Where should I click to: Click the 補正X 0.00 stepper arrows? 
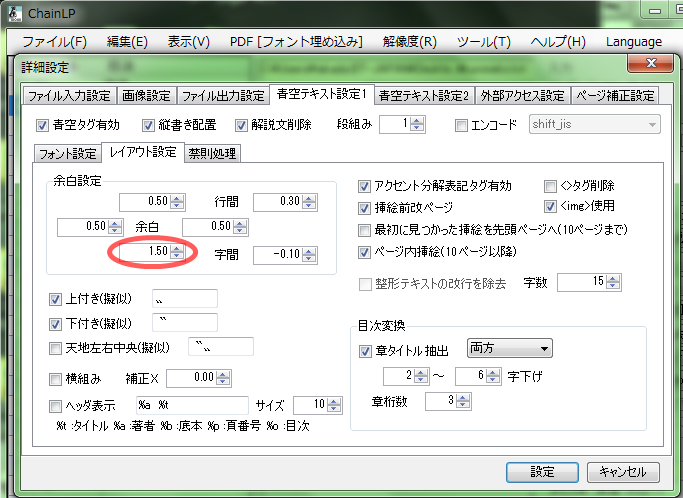point(223,378)
